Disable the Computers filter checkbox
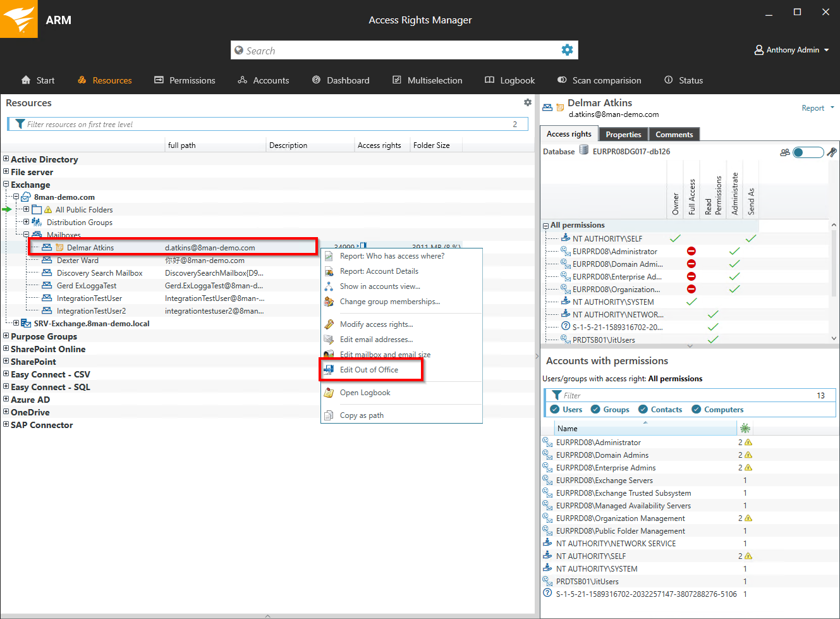The width and height of the screenshot is (840, 619). coord(696,409)
